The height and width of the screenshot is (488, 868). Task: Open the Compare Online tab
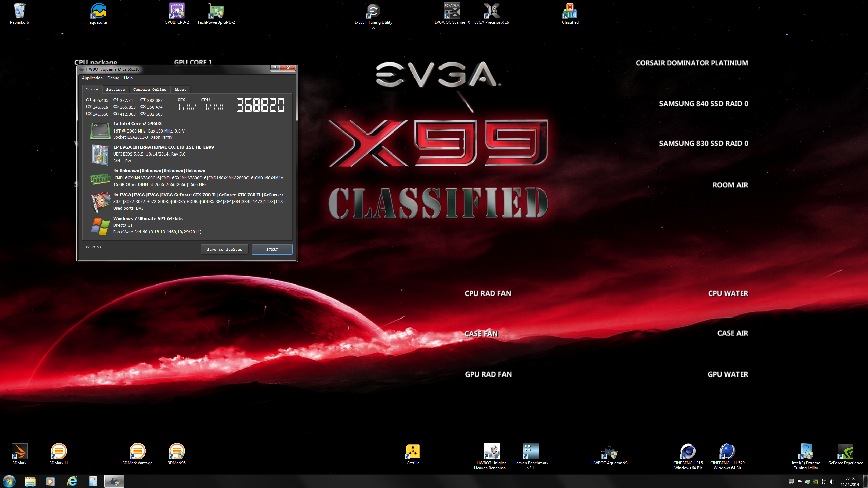[150, 90]
